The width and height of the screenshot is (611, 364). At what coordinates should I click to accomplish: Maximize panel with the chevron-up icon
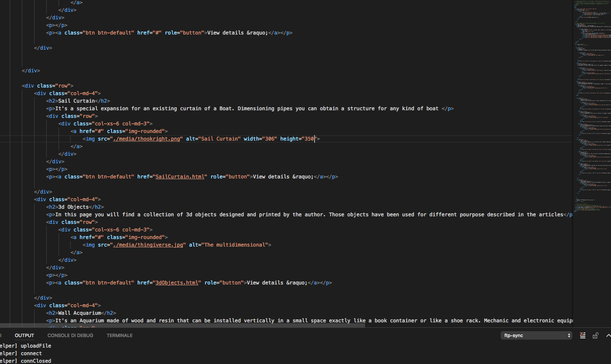click(608, 335)
